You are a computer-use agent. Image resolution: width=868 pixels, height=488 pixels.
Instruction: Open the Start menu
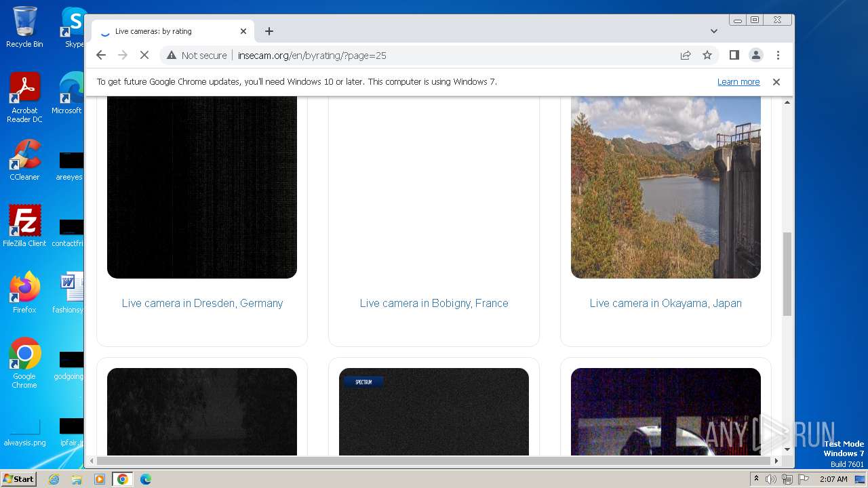point(18,479)
